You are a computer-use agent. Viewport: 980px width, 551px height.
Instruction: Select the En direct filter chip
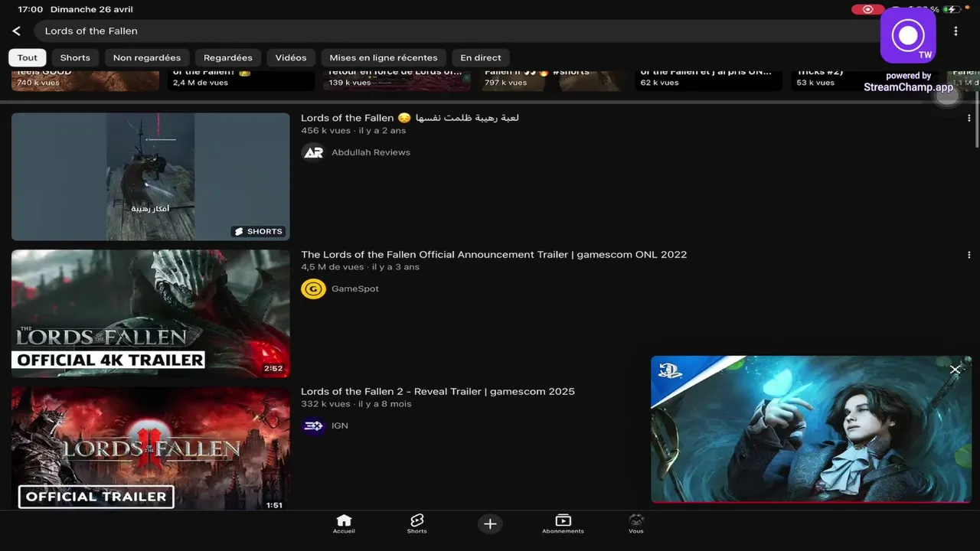click(481, 57)
